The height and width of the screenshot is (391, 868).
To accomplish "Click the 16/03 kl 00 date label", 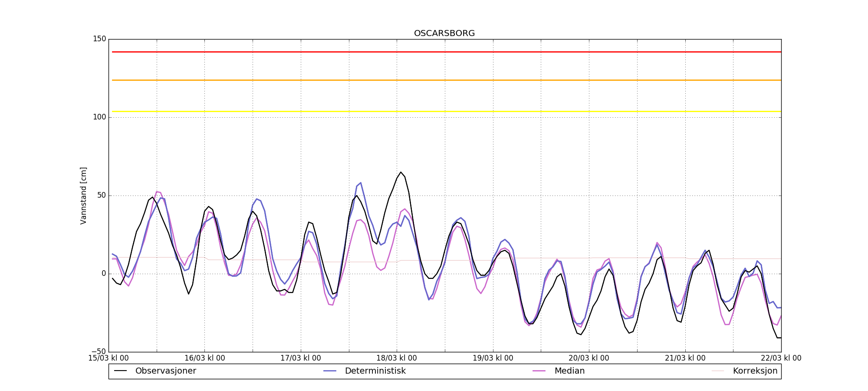I will (205, 358).
